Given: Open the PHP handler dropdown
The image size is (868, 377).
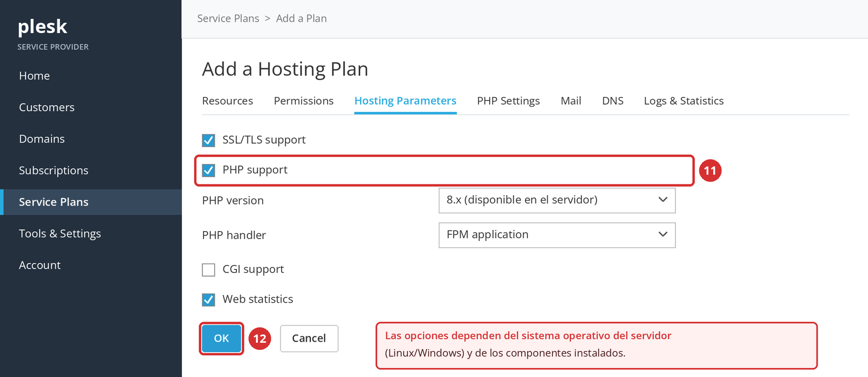Looking at the screenshot, I should click(557, 235).
